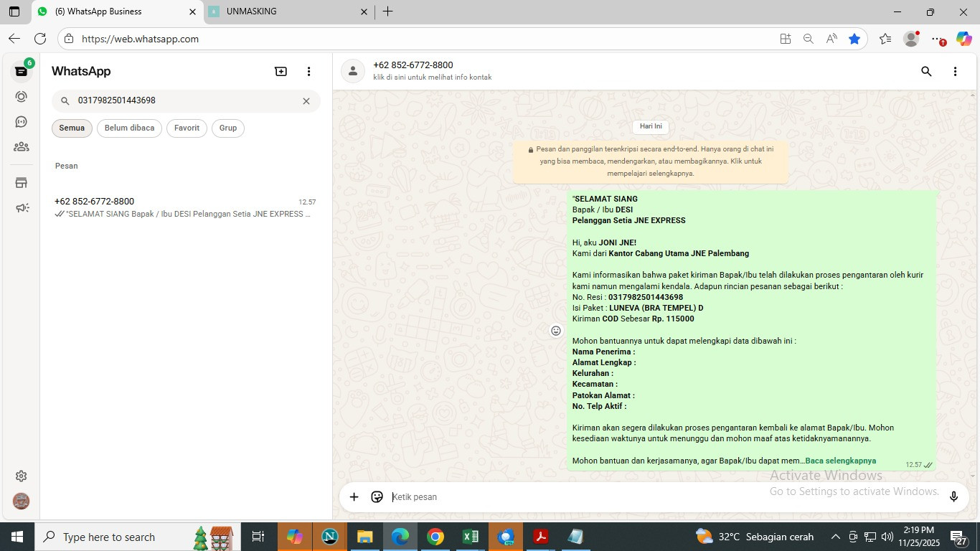Select the Favorit filter

point(187,128)
